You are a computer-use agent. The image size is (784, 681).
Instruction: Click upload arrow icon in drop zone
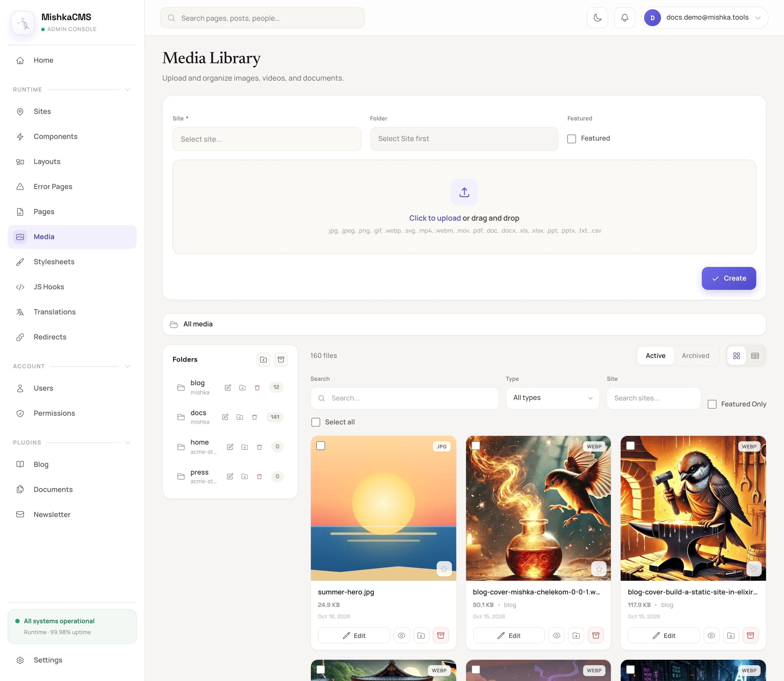[x=464, y=192]
